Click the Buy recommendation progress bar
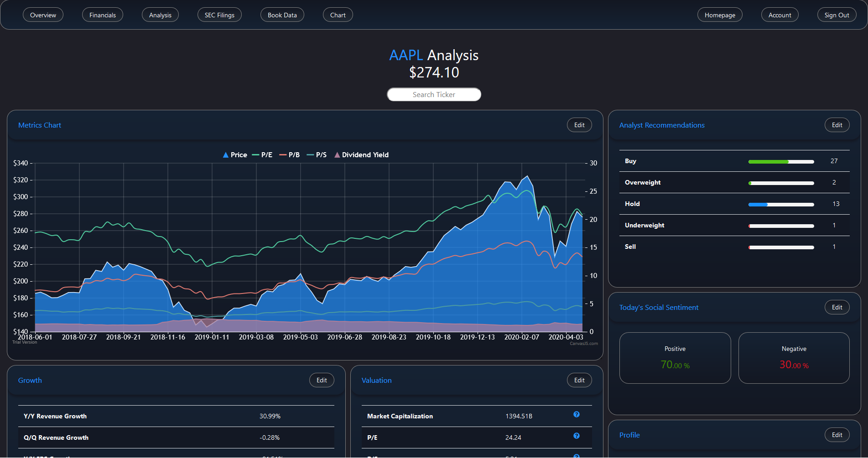The width and height of the screenshot is (868, 458). click(x=781, y=162)
